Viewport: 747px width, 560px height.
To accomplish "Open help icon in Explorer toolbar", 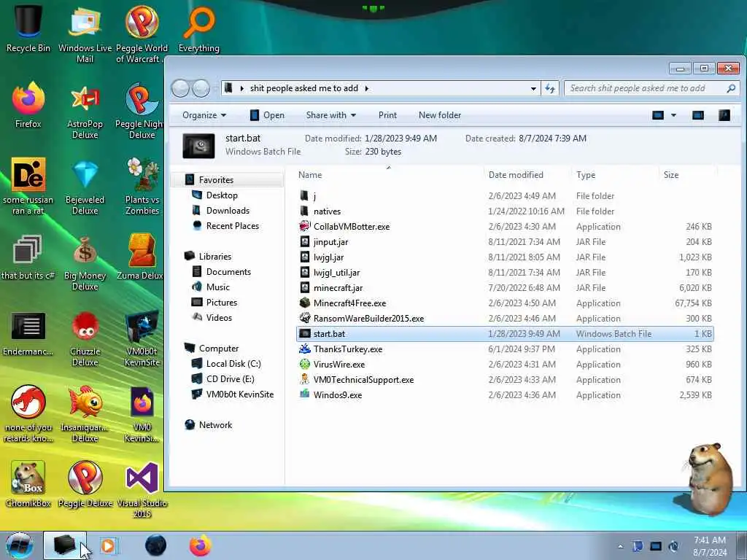I will tap(724, 115).
